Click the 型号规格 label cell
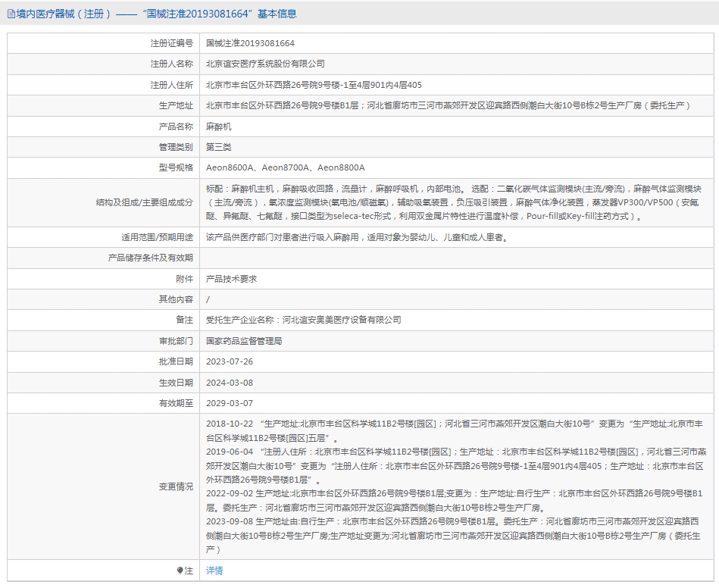Screen dimensions: 719x588 [x=103, y=168]
